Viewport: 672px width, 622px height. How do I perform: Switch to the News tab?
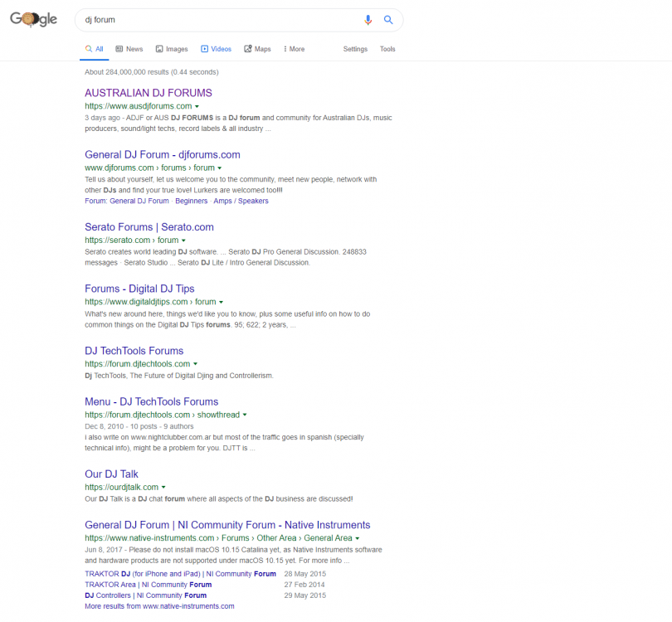point(129,49)
